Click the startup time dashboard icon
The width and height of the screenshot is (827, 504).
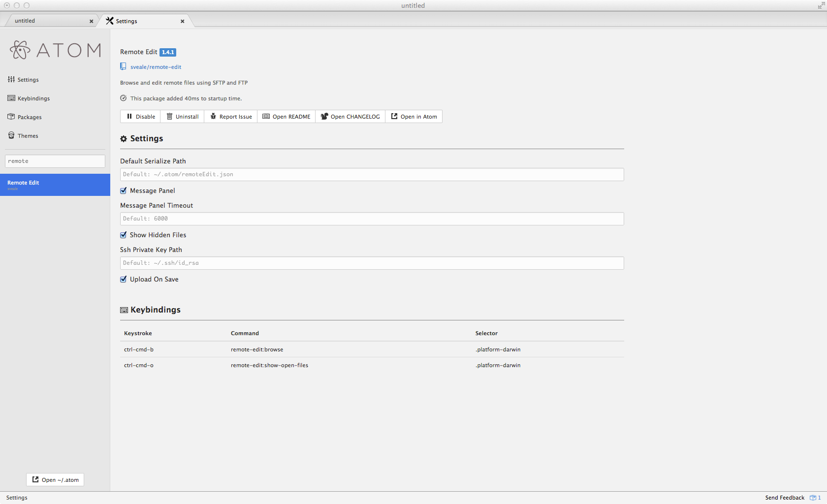[x=124, y=98]
